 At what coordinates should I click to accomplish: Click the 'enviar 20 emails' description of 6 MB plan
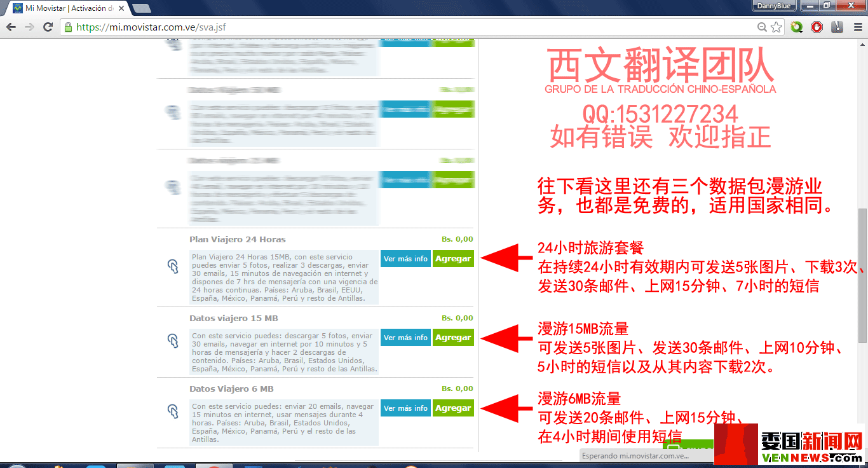pos(284,423)
